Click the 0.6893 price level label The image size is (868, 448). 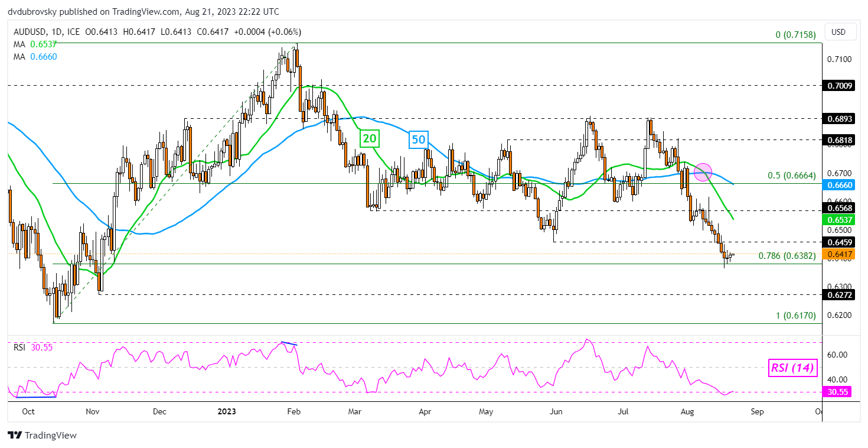[839, 118]
